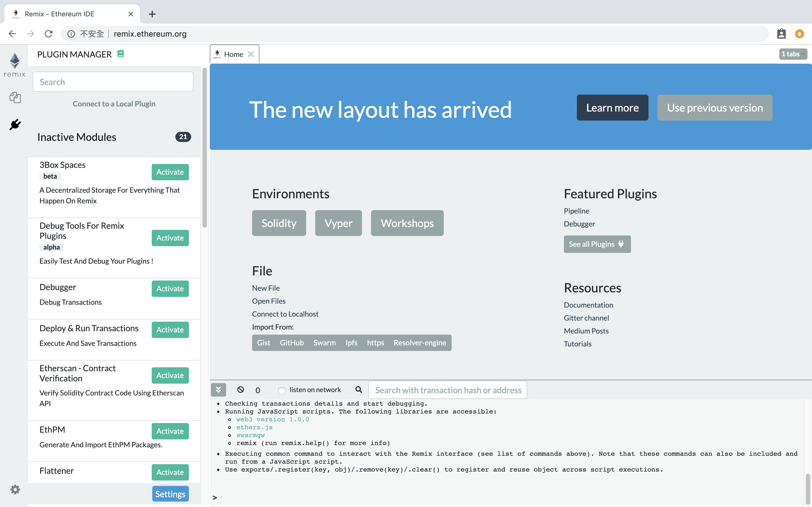
Task: Open Plugin Manager documentation book icon
Action: (121, 54)
